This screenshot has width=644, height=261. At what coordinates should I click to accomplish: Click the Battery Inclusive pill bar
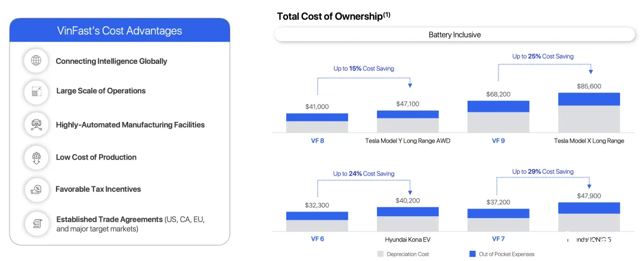454,35
